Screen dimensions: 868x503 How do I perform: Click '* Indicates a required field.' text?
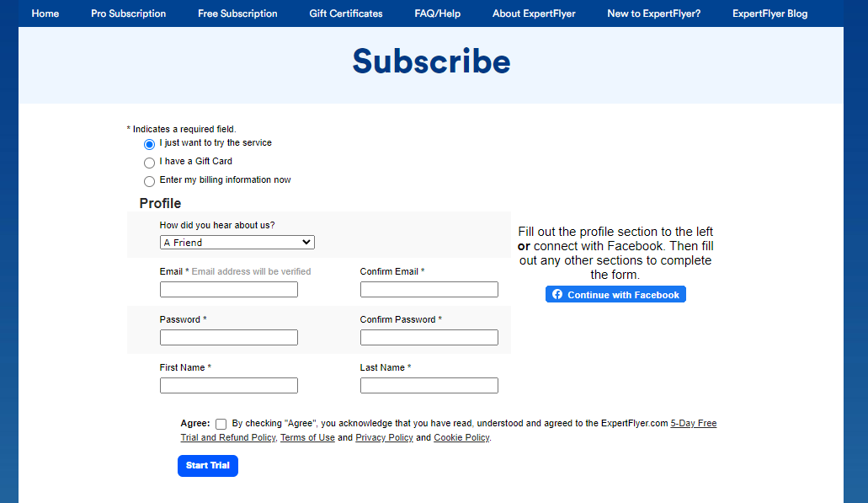pyautogui.click(x=181, y=129)
